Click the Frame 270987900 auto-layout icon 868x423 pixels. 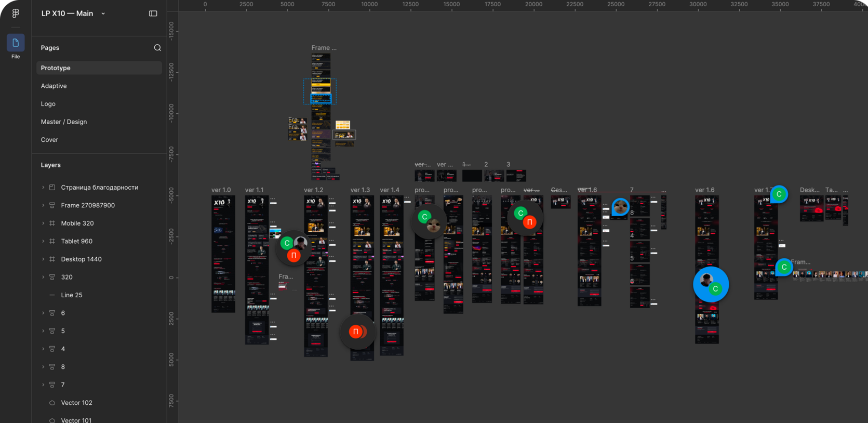point(52,205)
